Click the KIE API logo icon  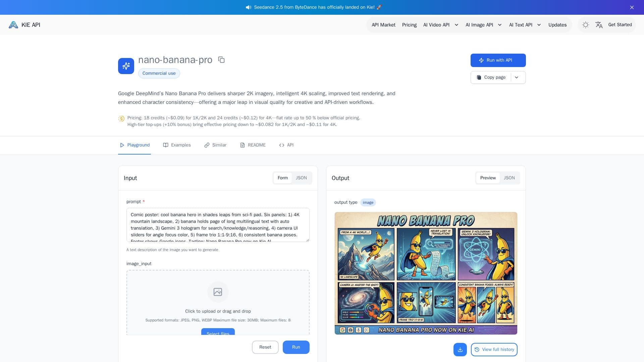13,25
